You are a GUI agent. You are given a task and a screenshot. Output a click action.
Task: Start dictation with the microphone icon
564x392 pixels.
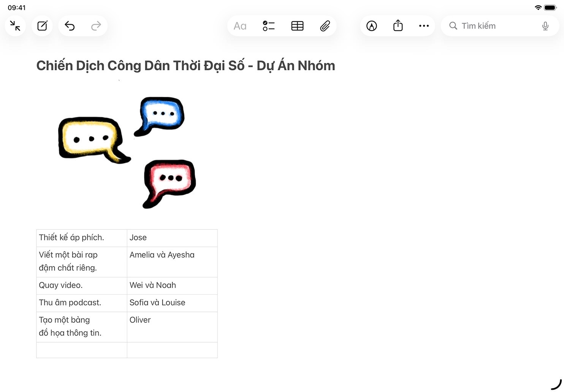[545, 26]
